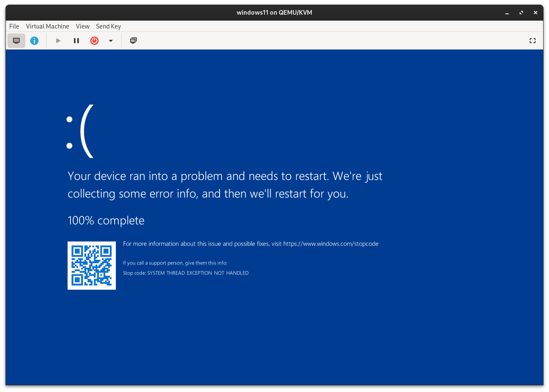
Task: Expand the shutdown options dropdown arrow
Action: point(111,41)
